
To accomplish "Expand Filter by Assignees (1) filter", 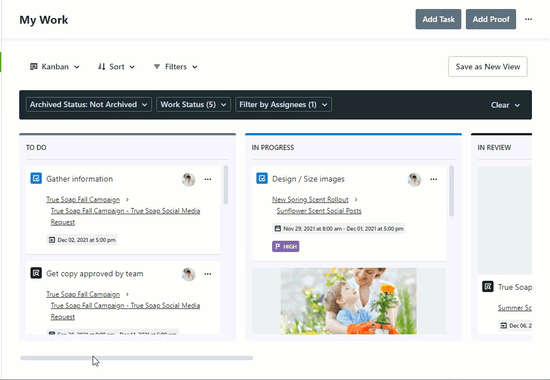I will click(283, 105).
